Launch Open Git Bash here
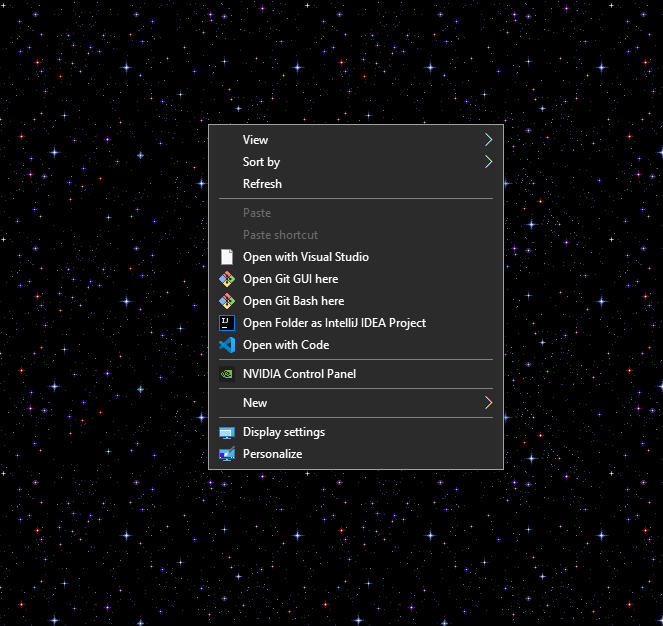The width and height of the screenshot is (663, 626). [356, 301]
